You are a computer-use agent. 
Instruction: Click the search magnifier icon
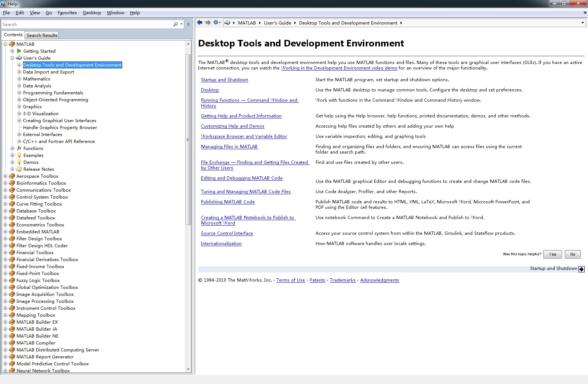coord(175,24)
